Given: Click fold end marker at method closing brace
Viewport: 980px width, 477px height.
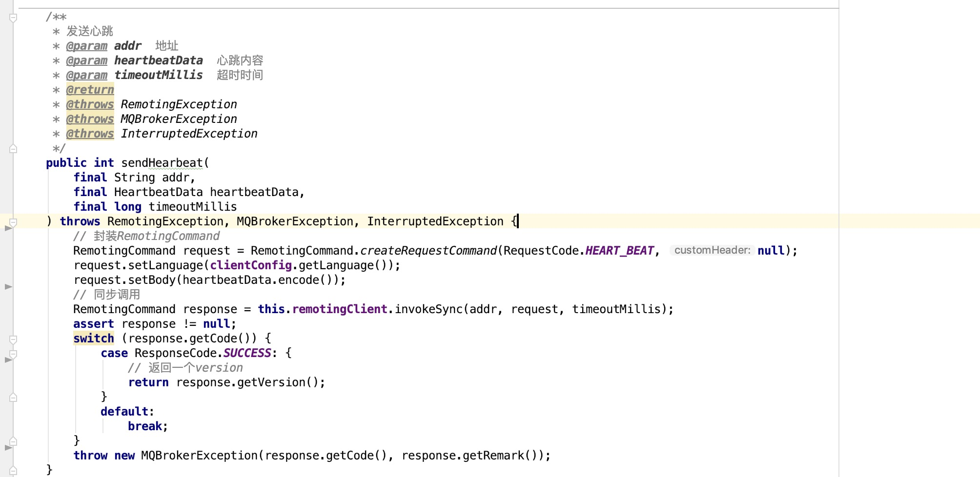Looking at the screenshot, I should click(x=14, y=471).
